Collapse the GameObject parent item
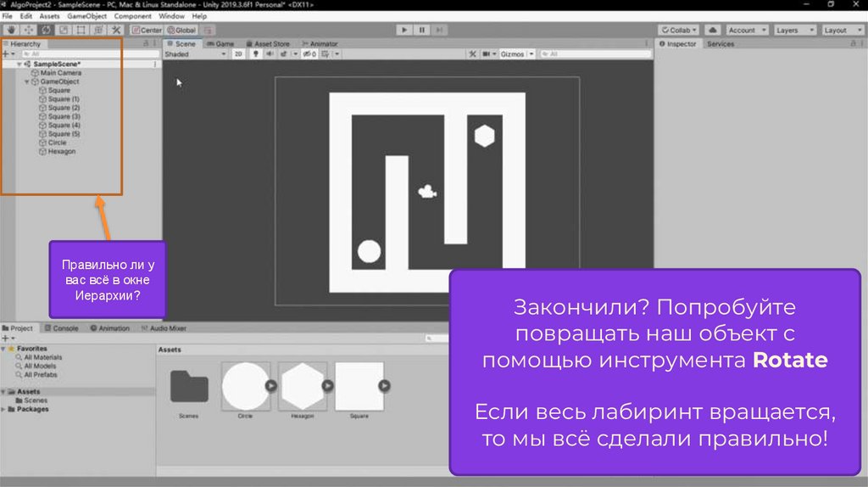This screenshot has width=868, height=487. (x=26, y=82)
